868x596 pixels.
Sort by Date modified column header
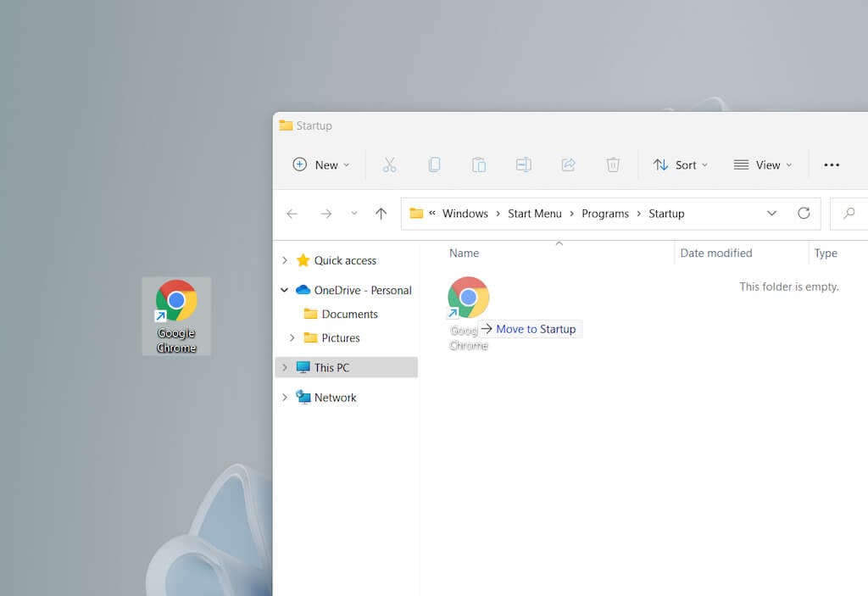[715, 253]
